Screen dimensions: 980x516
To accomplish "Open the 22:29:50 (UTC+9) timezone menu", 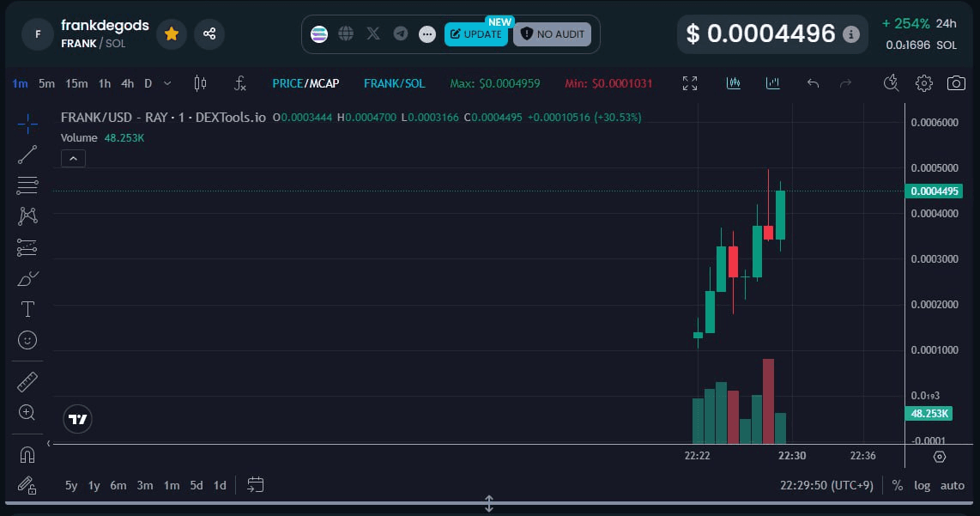I will tap(826, 485).
